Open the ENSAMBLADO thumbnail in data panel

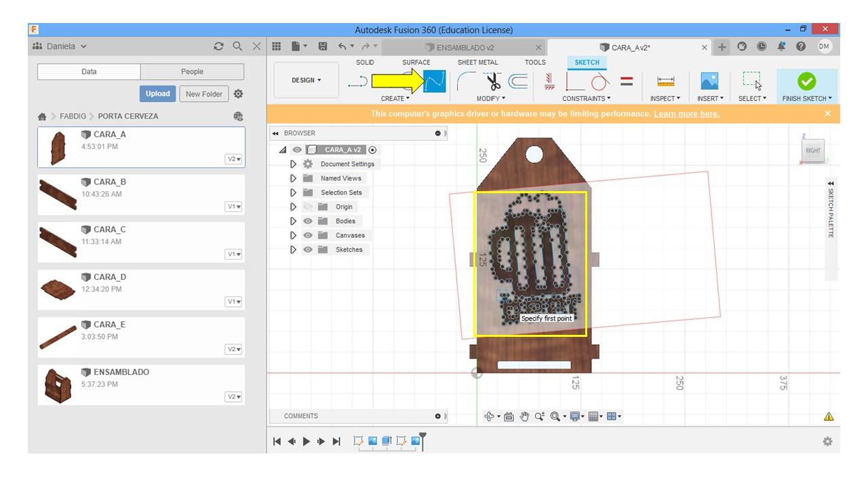tap(58, 384)
